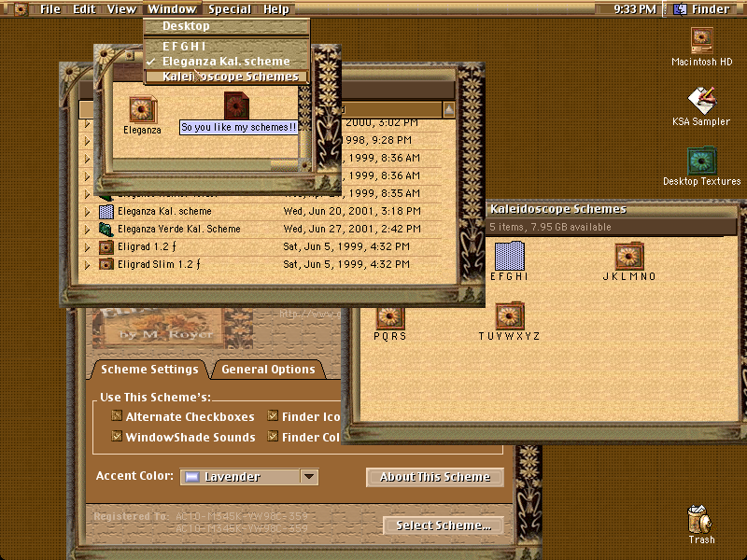The height and width of the screenshot is (560, 747).
Task: Click '5 items, 7.95 GB available' status text
Action: click(x=550, y=227)
